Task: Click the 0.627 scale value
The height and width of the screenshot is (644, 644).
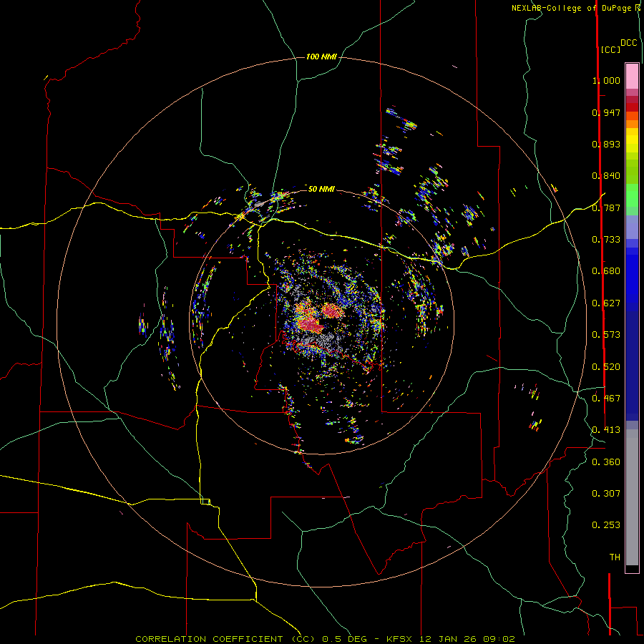Action: 606,303
